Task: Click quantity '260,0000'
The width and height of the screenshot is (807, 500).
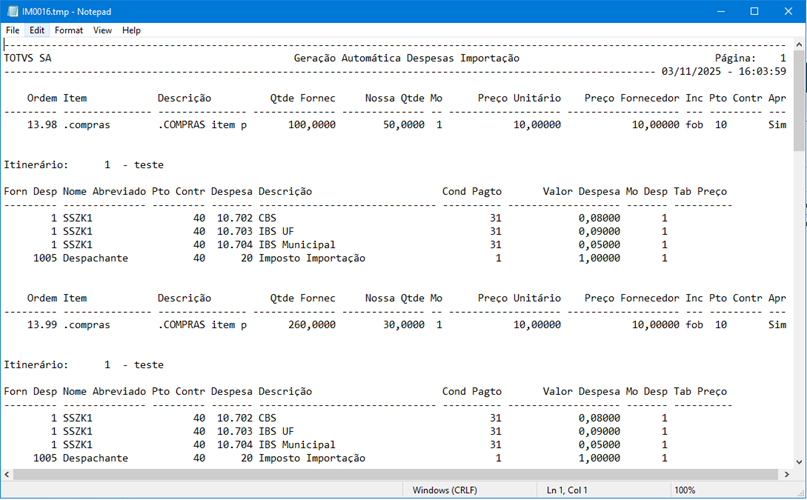Action: [312, 325]
